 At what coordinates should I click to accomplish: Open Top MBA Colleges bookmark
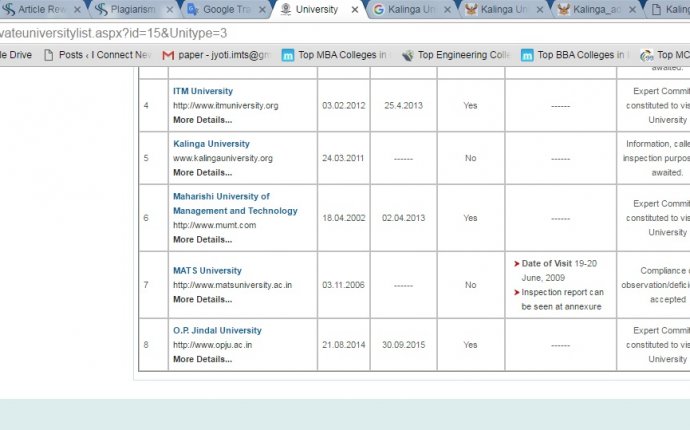point(334,55)
